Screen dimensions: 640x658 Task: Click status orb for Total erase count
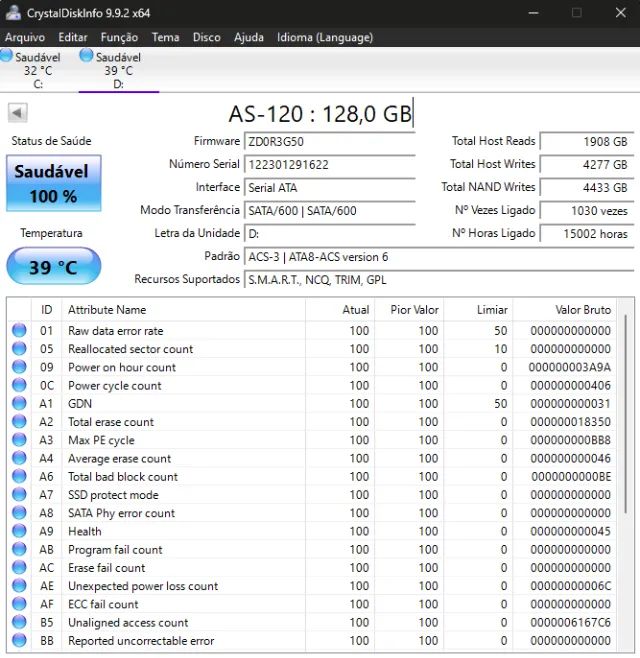point(19,421)
